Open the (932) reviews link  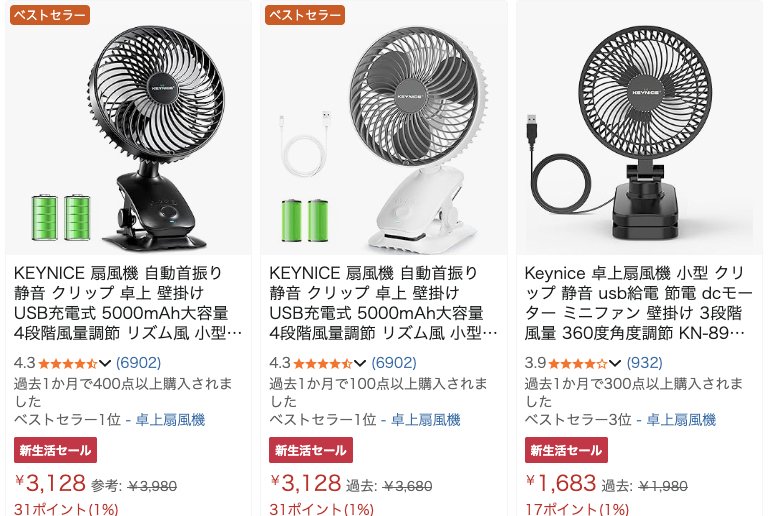644,363
